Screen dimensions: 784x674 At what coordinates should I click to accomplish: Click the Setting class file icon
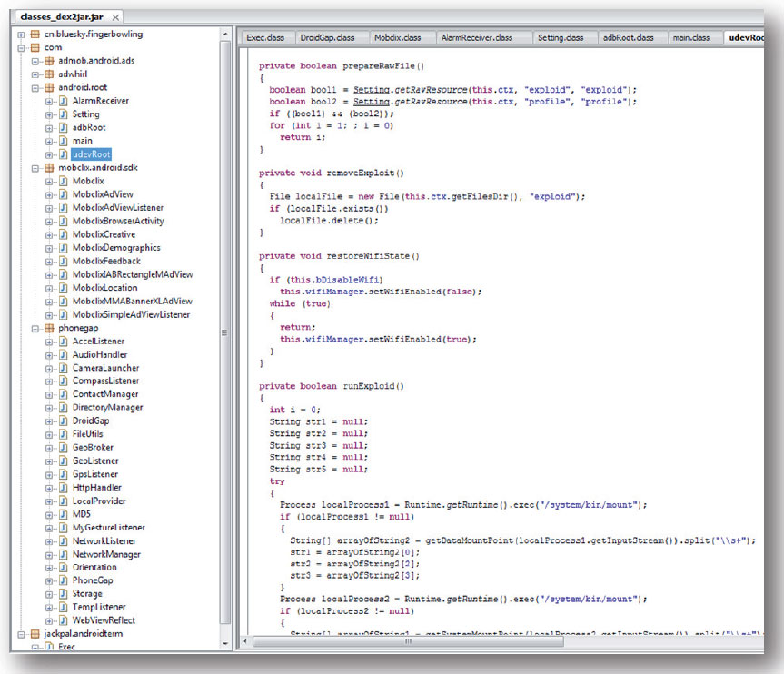63,114
